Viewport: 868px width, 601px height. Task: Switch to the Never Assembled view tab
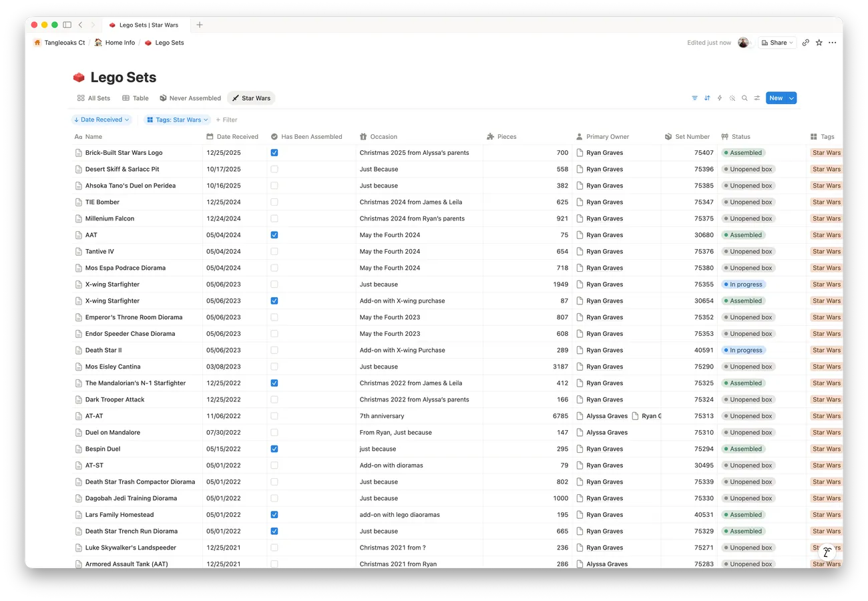click(x=190, y=98)
